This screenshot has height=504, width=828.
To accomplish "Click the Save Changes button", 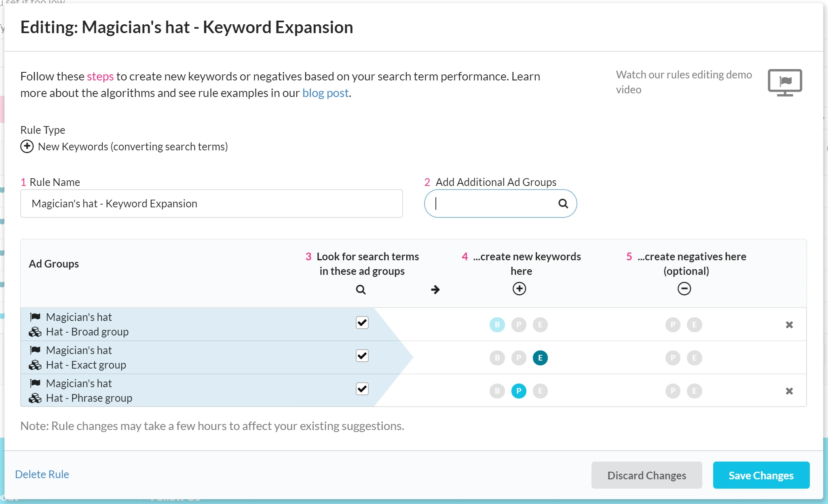I will click(761, 475).
